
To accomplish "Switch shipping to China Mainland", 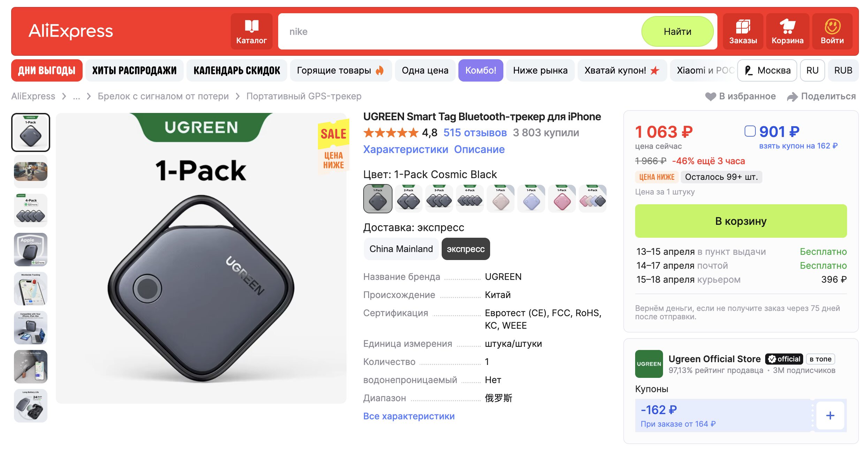I will point(401,249).
